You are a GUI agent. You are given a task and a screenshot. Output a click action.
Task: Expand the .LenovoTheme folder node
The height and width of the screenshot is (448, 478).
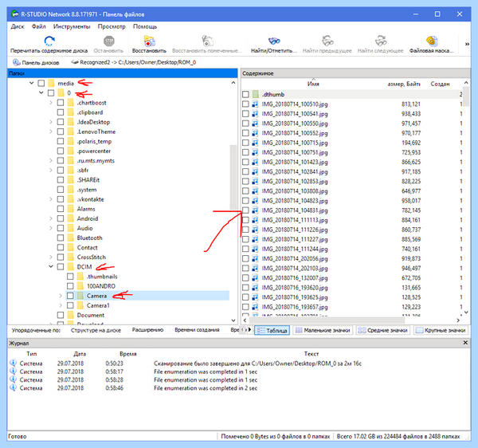pyautogui.click(x=51, y=132)
